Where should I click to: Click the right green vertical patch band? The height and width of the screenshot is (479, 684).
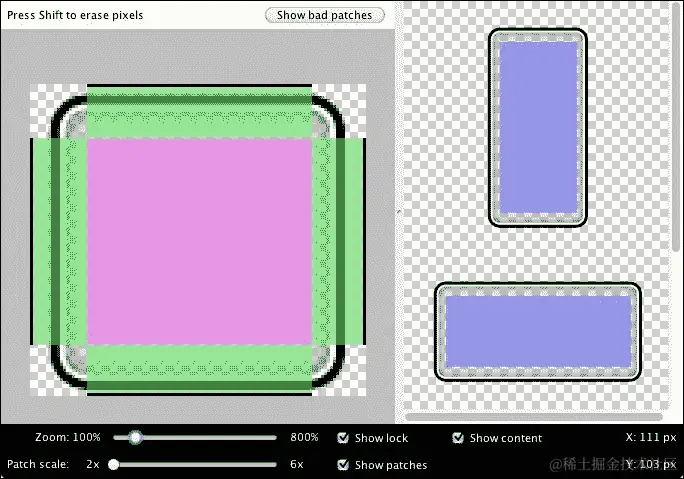(x=338, y=242)
